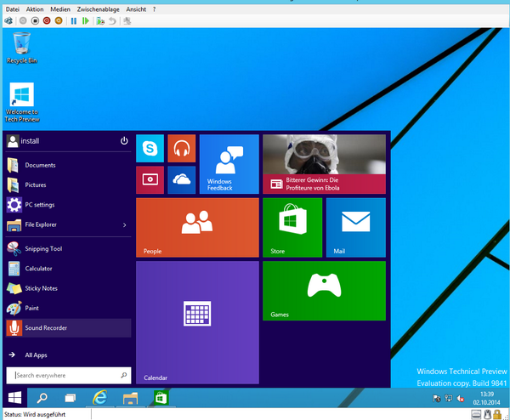
Task: Turn off the virtual machine with stop icon
Action: point(35,20)
